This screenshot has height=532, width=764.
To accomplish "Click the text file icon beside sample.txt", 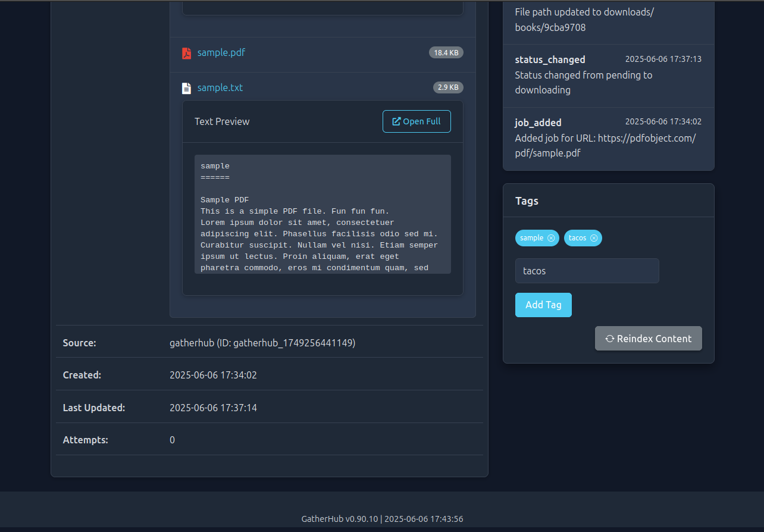I will click(x=187, y=88).
